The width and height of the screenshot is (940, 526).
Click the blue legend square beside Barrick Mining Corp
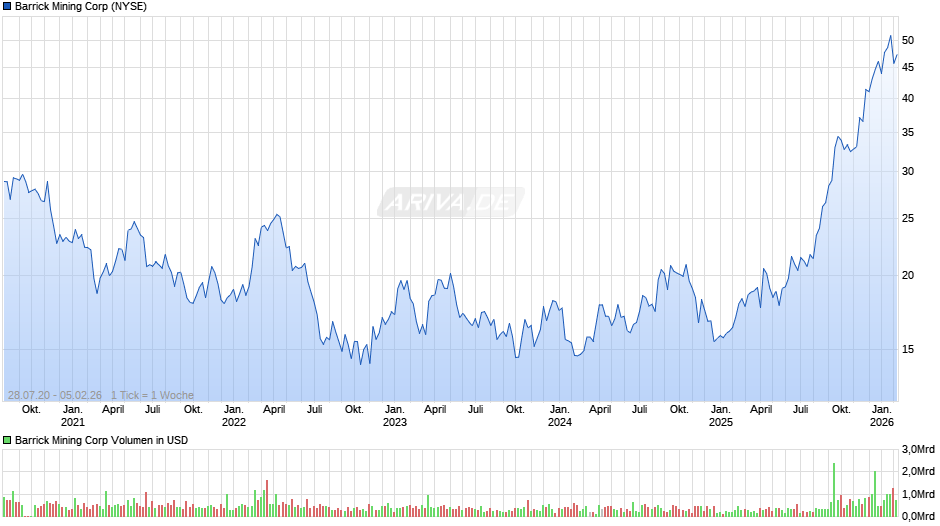(7, 7)
